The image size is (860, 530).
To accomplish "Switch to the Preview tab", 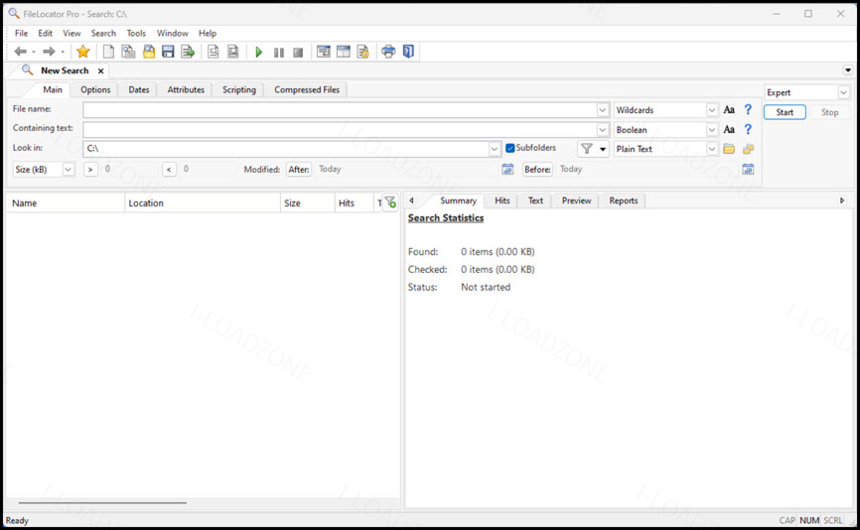I will (576, 201).
